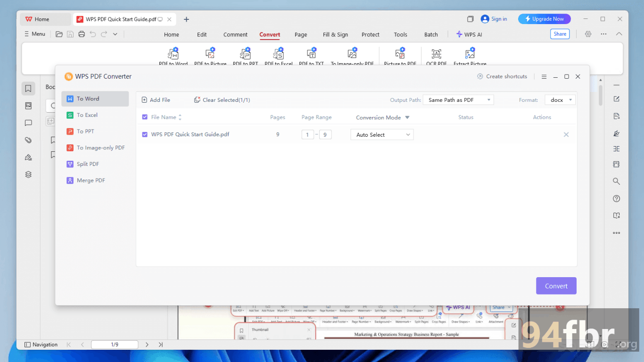644x362 pixels.
Task: Switch to the Home ribbon tab
Action: [x=172, y=34]
